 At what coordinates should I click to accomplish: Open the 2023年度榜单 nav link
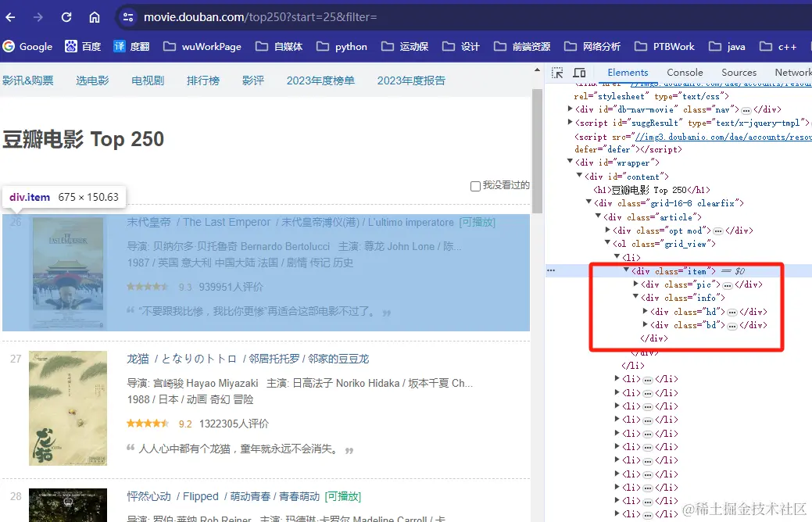pos(320,80)
